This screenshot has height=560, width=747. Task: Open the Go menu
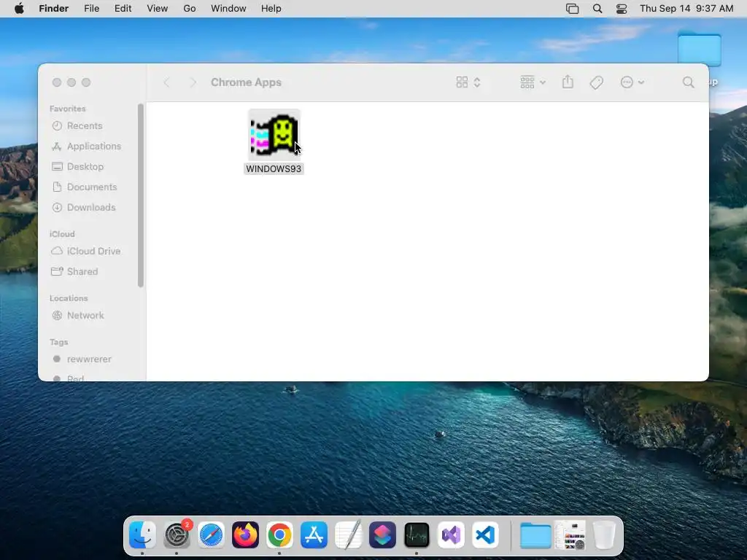pyautogui.click(x=190, y=9)
